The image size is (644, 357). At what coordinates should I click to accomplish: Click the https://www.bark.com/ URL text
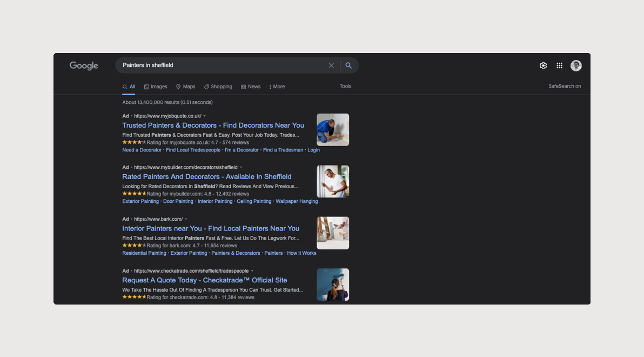click(x=158, y=219)
